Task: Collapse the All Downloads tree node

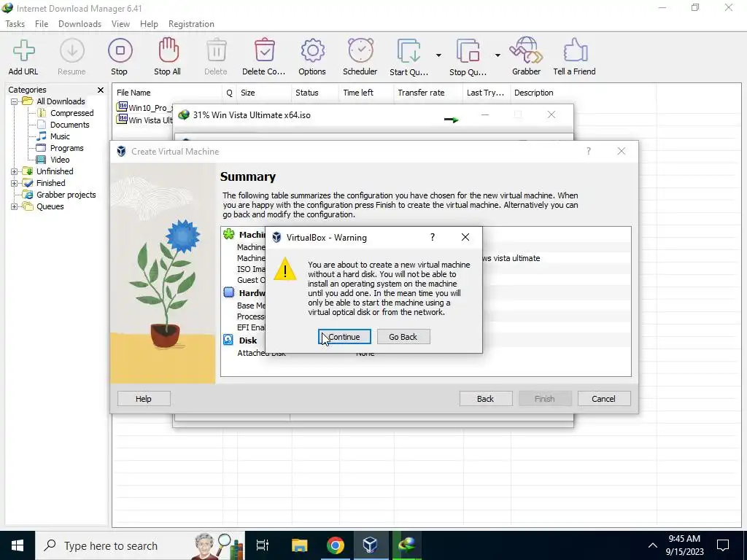Action: point(15,101)
